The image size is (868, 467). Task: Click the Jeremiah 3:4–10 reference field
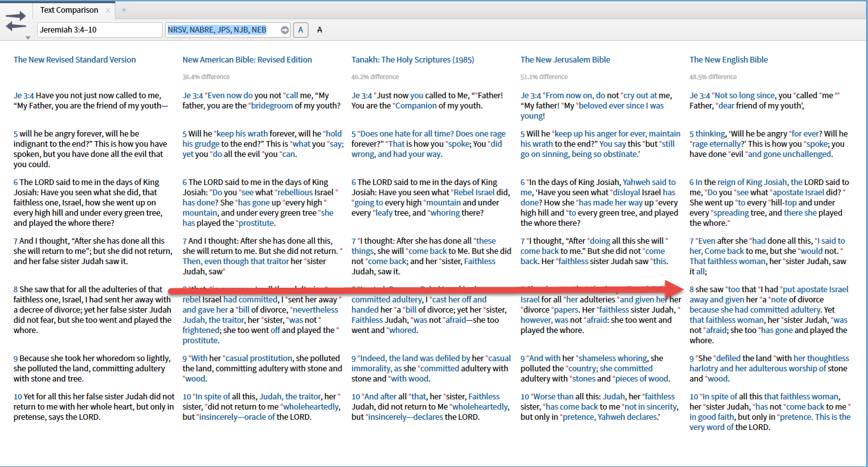coord(99,30)
